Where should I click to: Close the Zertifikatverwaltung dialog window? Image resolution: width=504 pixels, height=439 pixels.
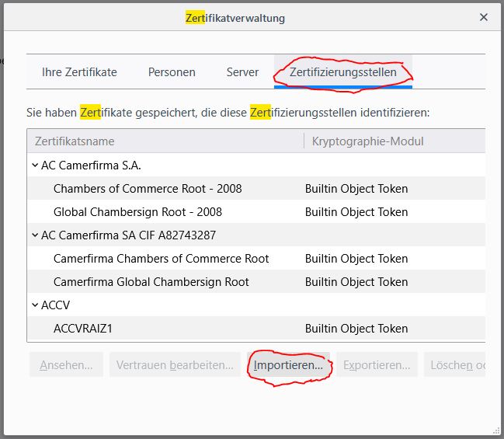(484, 17)
